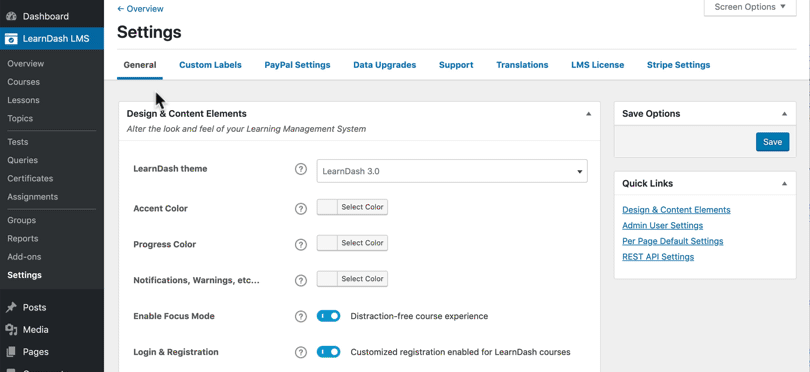Open Queries in the sidebar
Image resolution: width=810 pixels, height=372 pixels.
coord(23,160)
